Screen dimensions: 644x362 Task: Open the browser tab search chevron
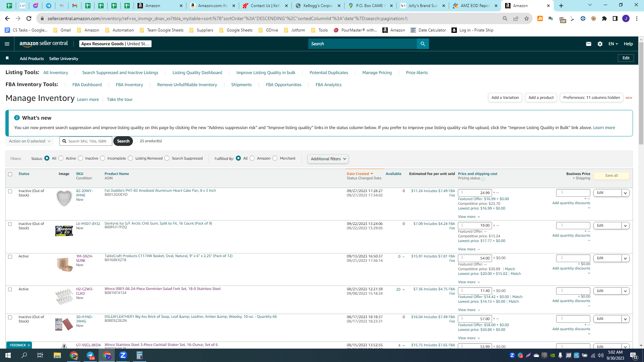(590, 5)
